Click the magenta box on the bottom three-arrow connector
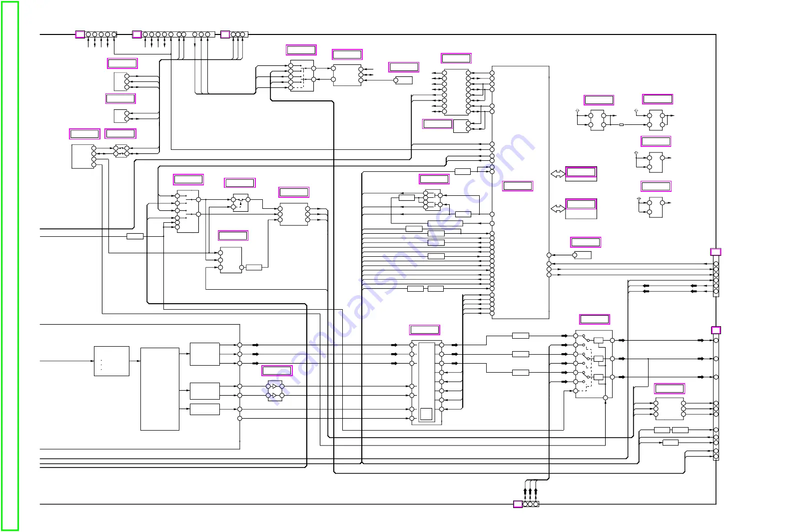 tap(518, 504)
